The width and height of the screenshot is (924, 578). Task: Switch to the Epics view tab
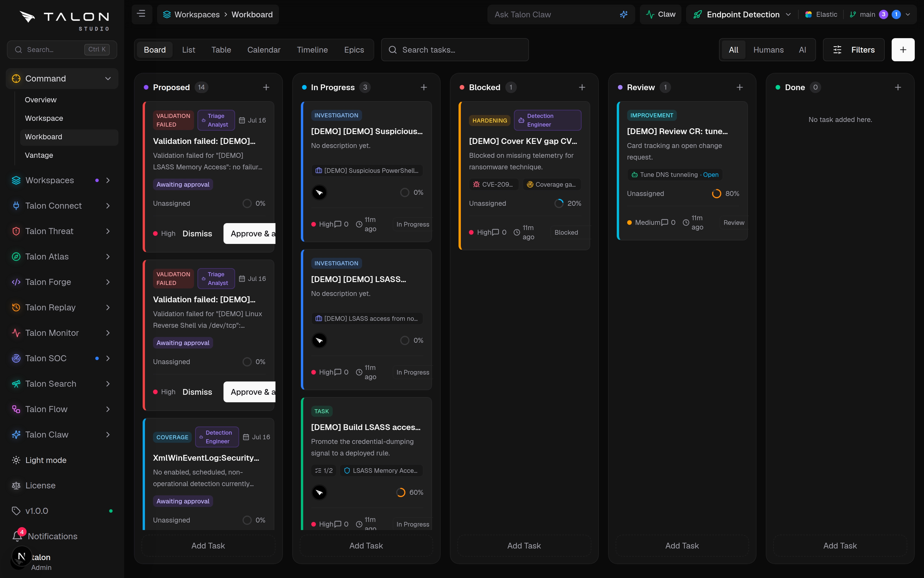click(x=354, y=50)
